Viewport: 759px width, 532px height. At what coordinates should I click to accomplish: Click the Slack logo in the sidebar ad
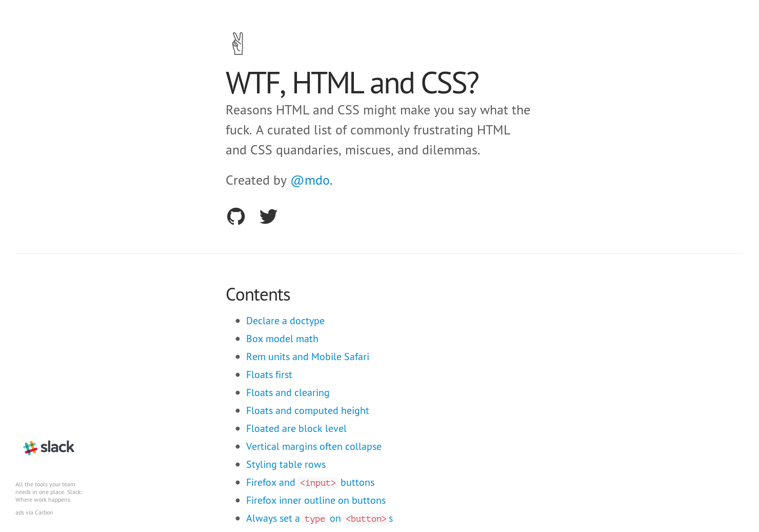click(x=49, y=447)
